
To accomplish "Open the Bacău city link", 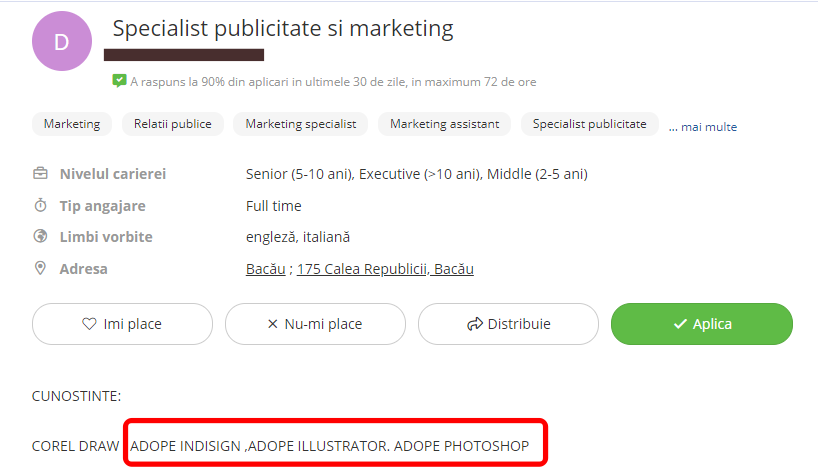I will (x=266, y=269).
